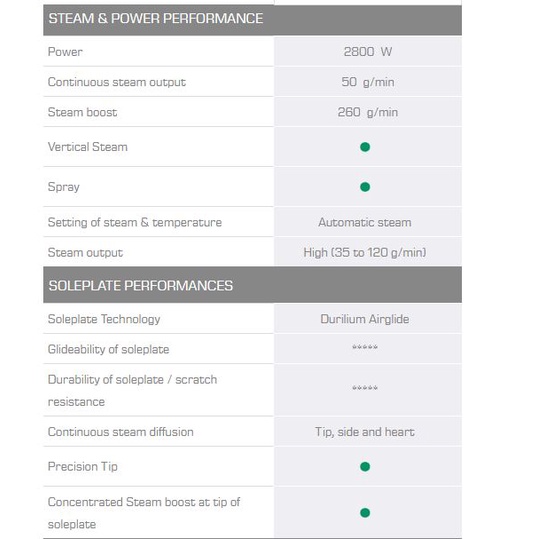Click the green dot for Precision Tip

(365, 466)
